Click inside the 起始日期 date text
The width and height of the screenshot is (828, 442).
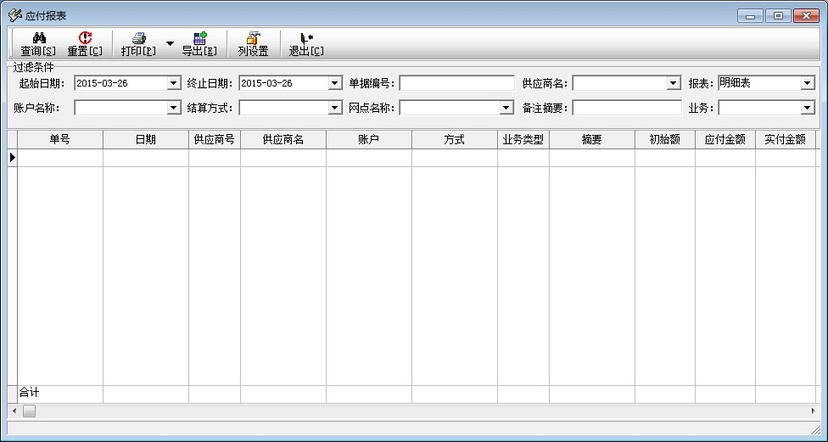(x=102, y=83)
